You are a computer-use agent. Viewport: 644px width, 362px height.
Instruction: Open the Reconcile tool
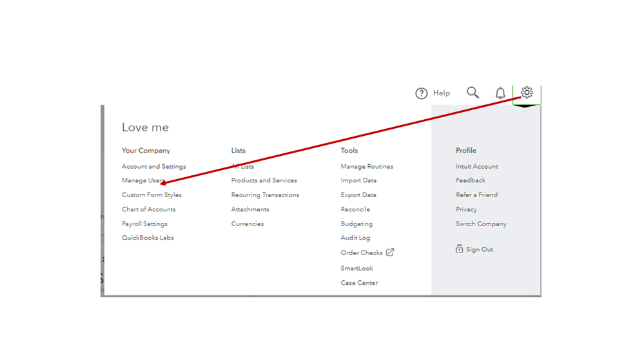pyautogui.click(x=355, y=209)
